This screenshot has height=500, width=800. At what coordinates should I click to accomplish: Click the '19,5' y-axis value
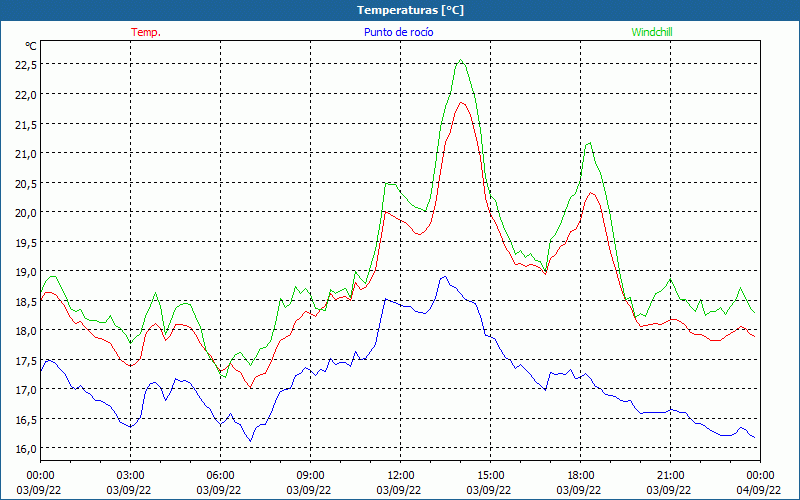point(26,242)
